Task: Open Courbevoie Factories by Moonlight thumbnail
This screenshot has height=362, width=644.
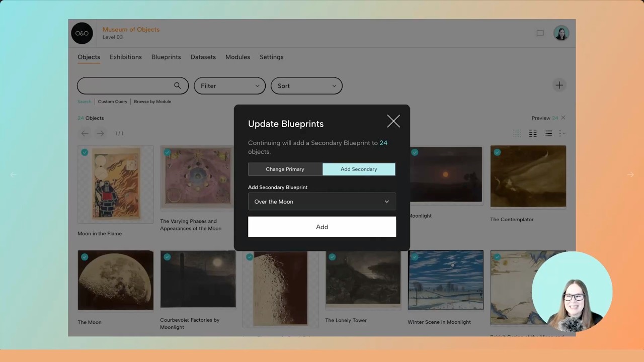Action: point(198,280)
